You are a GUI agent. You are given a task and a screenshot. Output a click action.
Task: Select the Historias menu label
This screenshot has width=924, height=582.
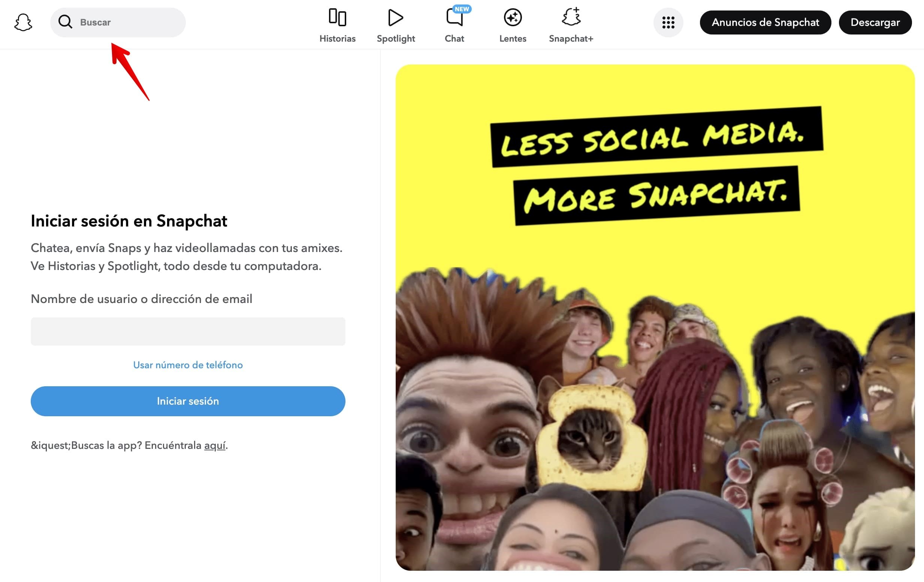[337, 38]
